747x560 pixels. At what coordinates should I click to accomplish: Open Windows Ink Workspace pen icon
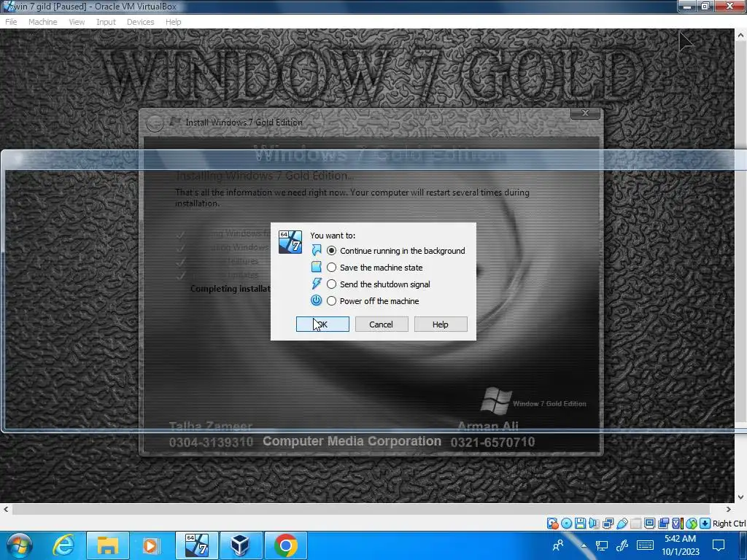click(622, 545)
